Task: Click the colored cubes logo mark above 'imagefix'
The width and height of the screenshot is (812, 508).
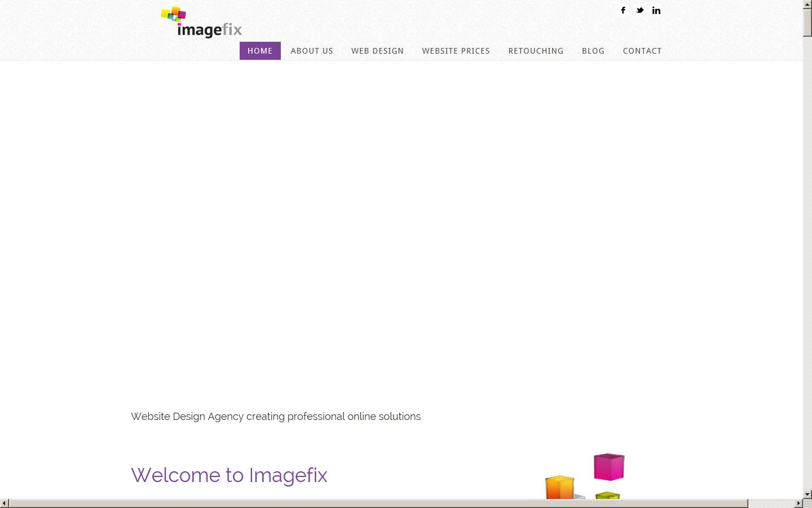Action: (x=173, y=12)
